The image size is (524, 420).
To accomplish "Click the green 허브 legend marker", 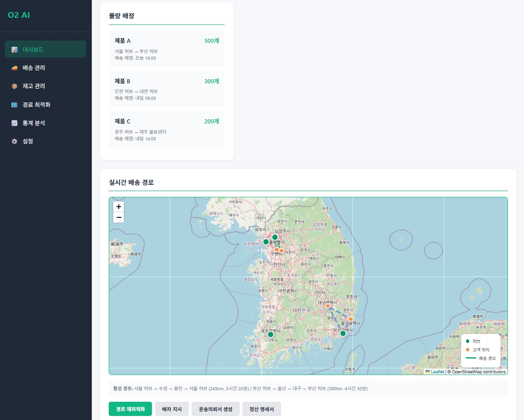I will click(x=468, y=341).
